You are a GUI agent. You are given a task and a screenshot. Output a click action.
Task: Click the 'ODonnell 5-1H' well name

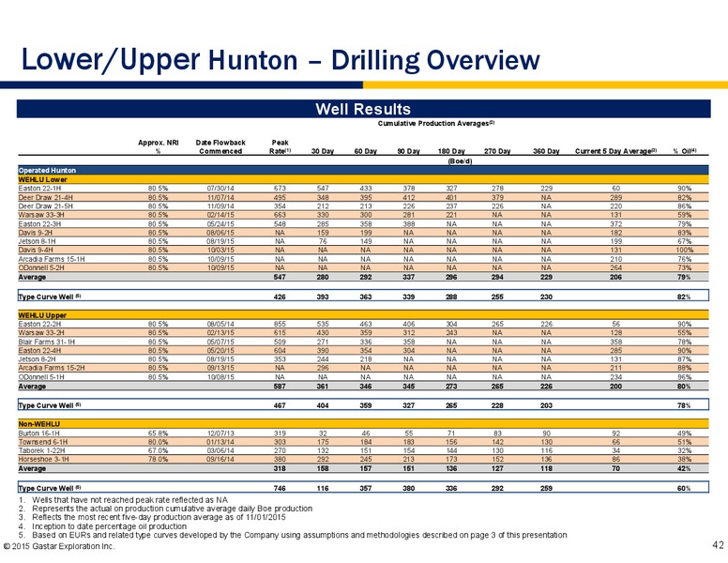point(41,377)
